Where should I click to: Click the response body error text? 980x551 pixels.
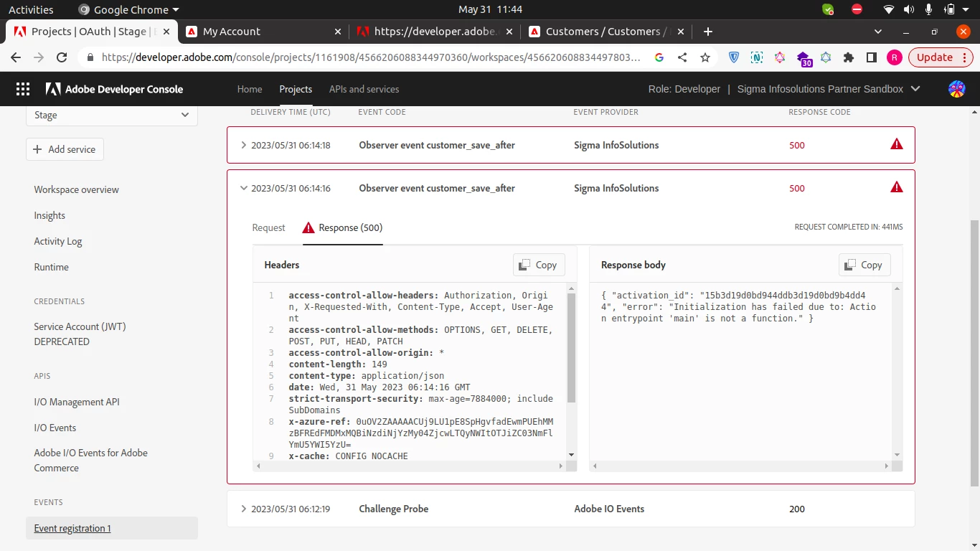[739, 306]
